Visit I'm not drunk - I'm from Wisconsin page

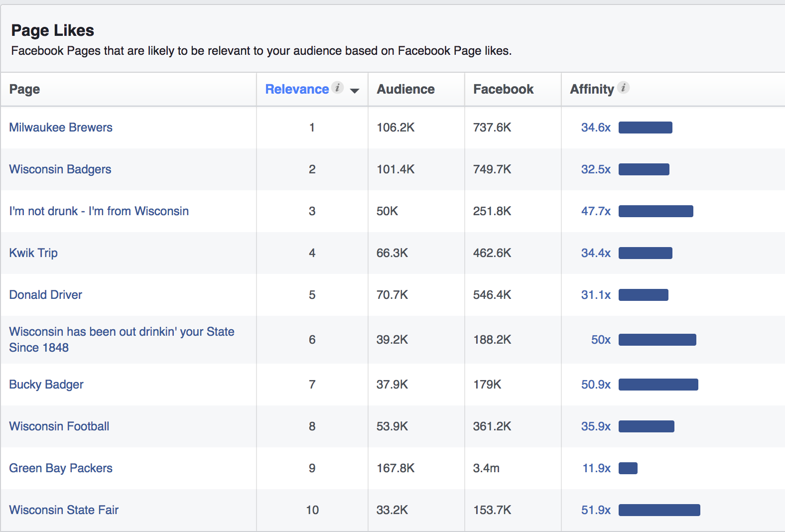[99, 211]
